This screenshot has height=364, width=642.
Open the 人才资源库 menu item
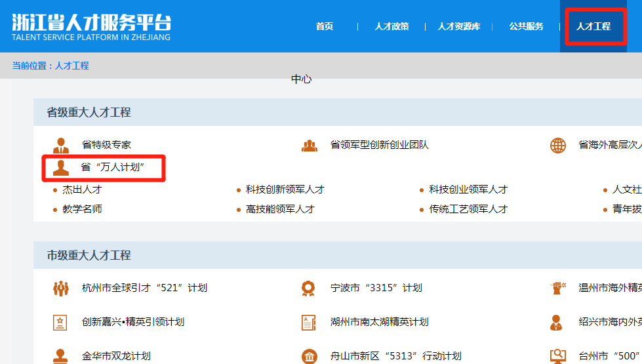pos(459,27)
